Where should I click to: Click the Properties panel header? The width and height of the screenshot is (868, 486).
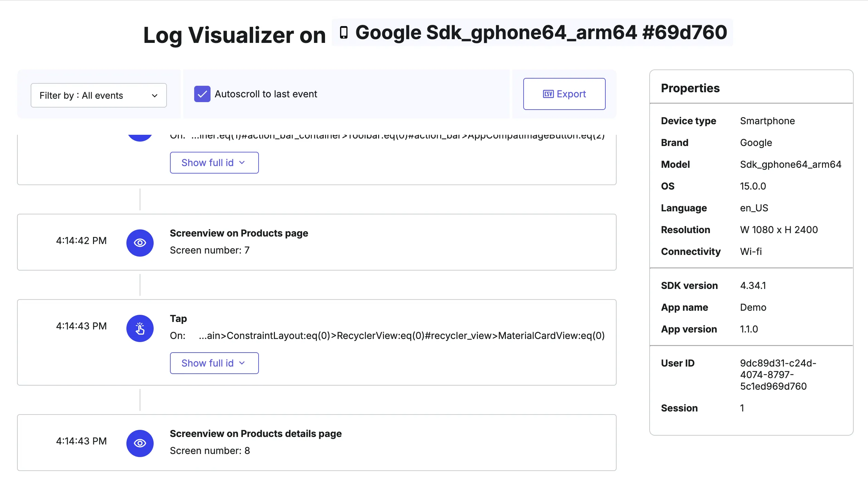click(690, 88)
